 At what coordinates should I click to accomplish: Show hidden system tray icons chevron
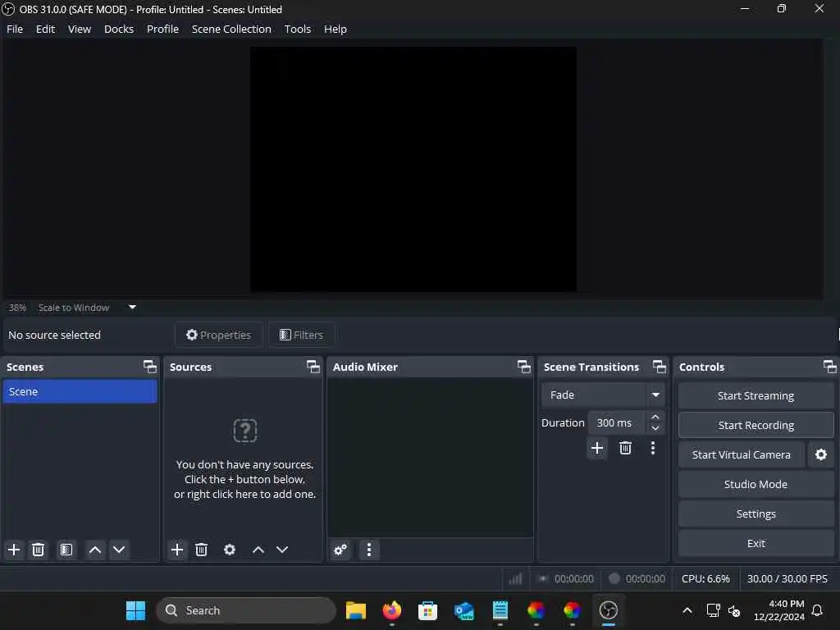point(687,610)
